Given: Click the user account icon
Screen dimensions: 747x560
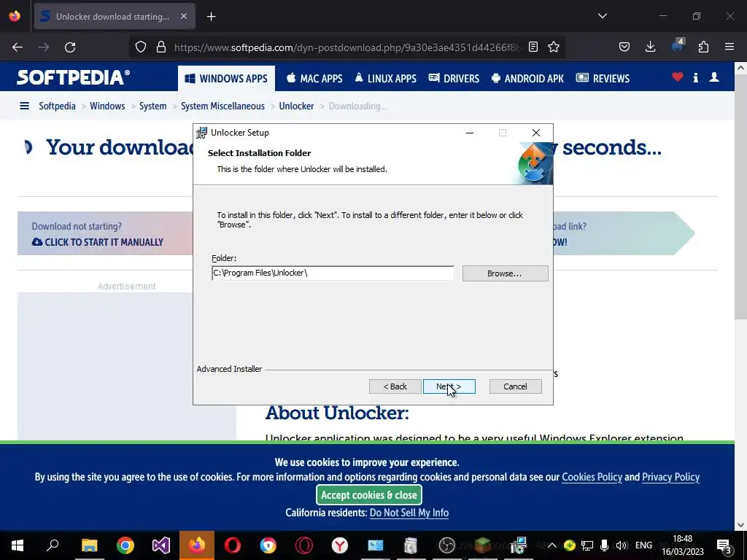Looking at the screenshot, I should pyautogui.click(x=713, y=77).
